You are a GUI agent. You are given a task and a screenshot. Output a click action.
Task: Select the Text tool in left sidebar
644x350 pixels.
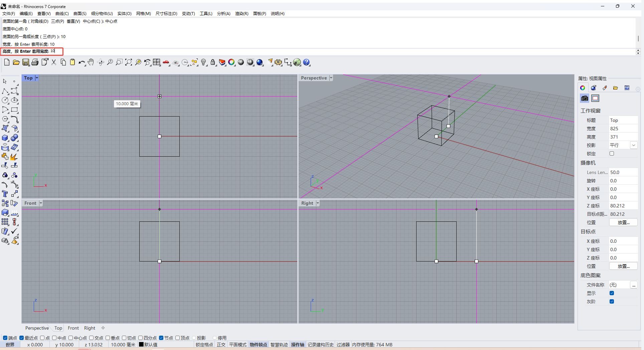pos(5,194)
